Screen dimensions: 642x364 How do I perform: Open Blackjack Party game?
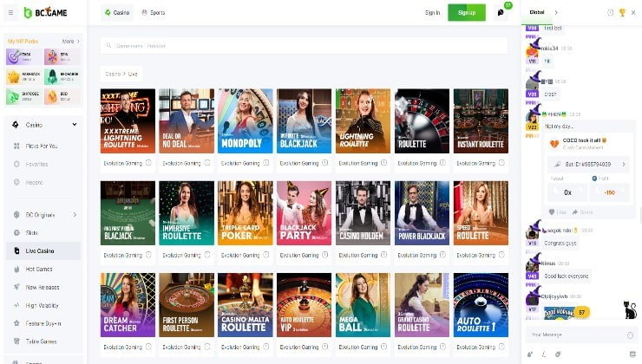click(305, 213)
